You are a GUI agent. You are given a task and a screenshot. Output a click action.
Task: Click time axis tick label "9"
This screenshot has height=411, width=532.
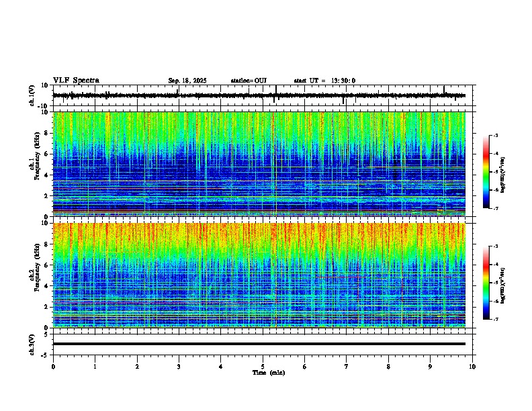point(430,367)
